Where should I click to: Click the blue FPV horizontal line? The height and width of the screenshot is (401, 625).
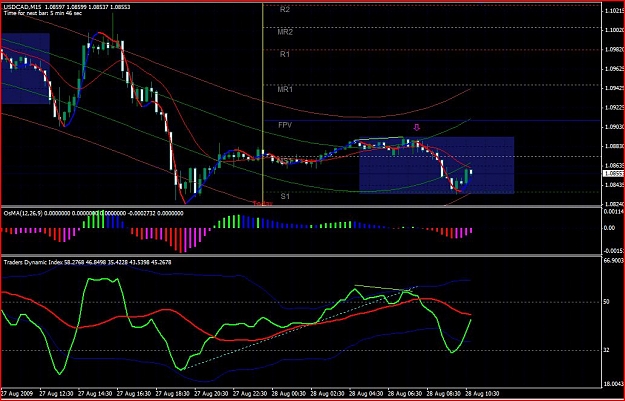click(432, 120)
